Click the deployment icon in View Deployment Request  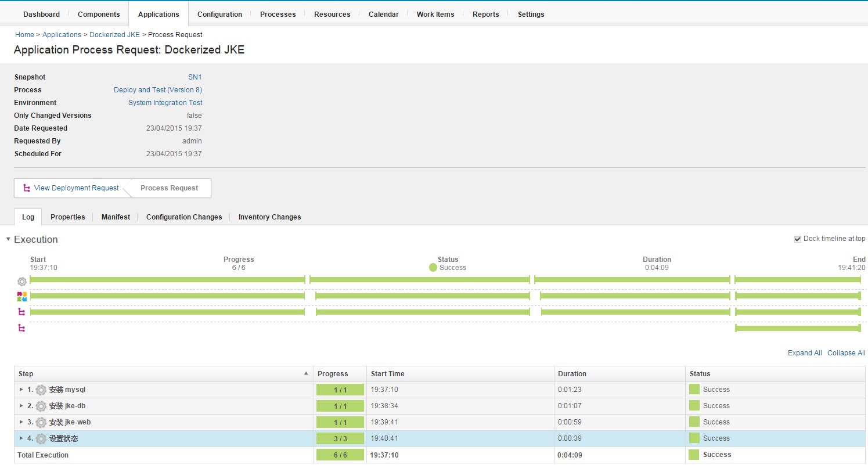coord(26,188)
